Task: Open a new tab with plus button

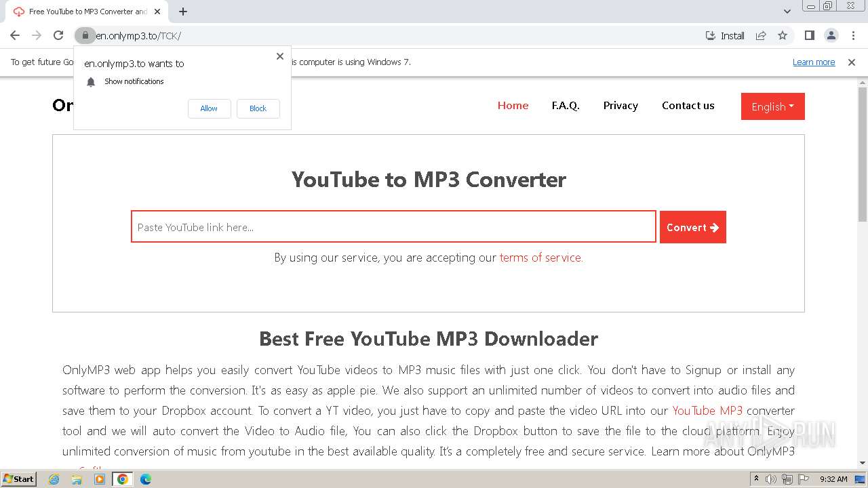Action: 183,12
